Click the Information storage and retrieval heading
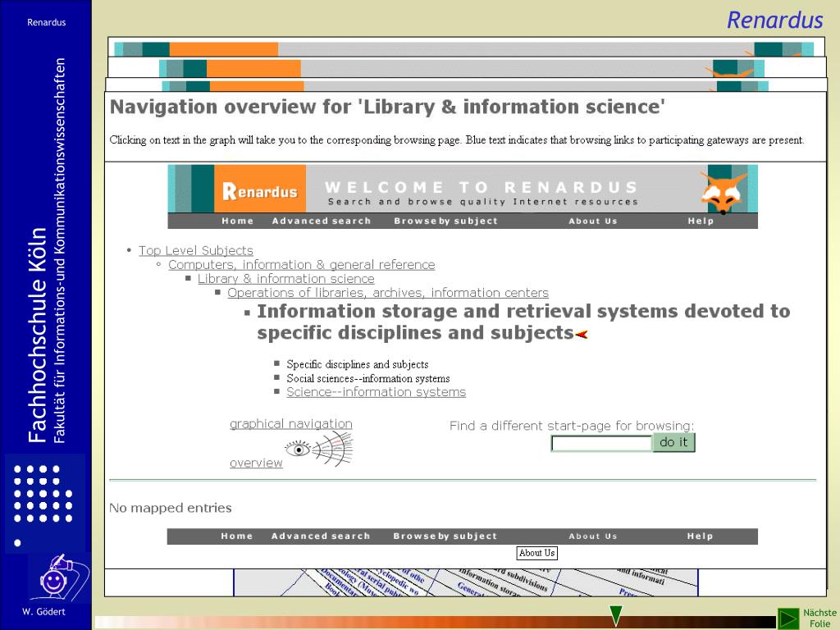Viewport: 840px width, 630px height. [523, 322]
